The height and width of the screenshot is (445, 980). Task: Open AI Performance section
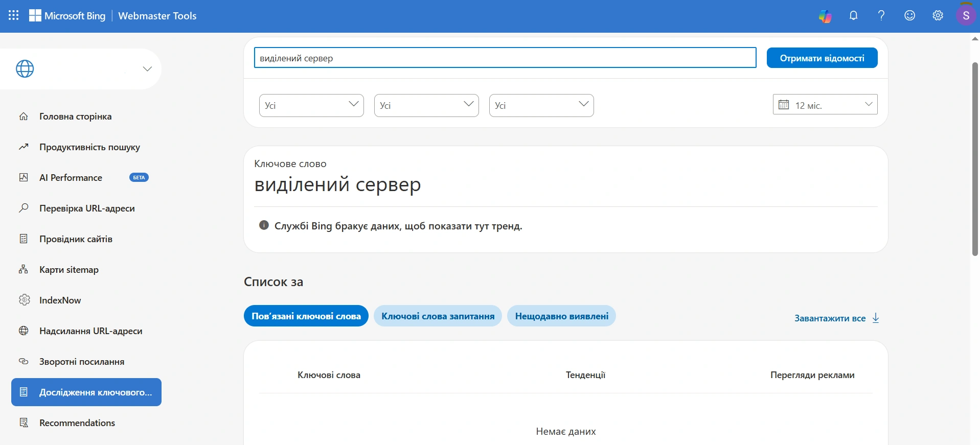click(71, 178)
